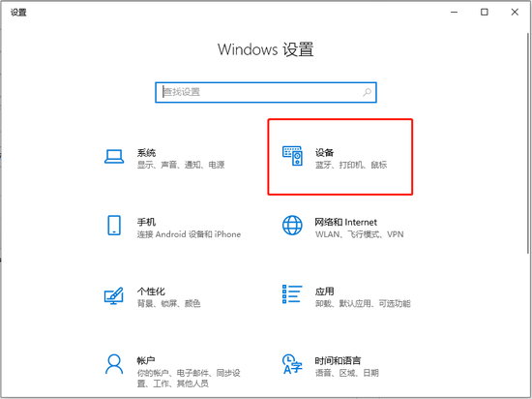Open the 应用 settings label
532x399 pixels.
324,292
